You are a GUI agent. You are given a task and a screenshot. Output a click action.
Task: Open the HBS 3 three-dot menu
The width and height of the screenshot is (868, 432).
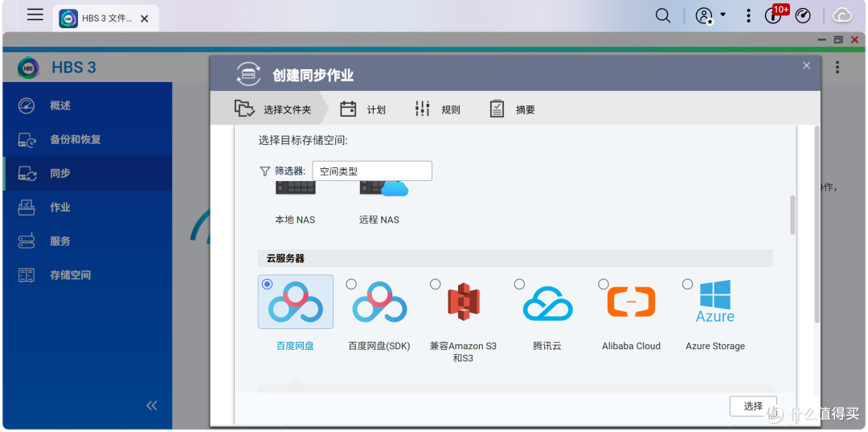tap(837, 68)
